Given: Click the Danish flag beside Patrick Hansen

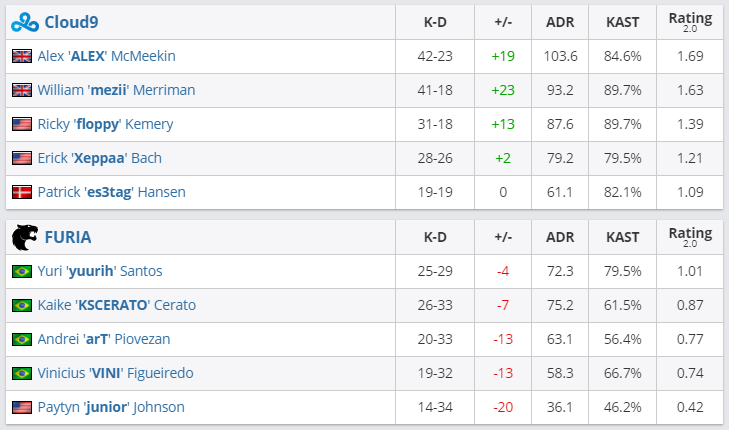Looking at the screenshot, I should 22,192.
